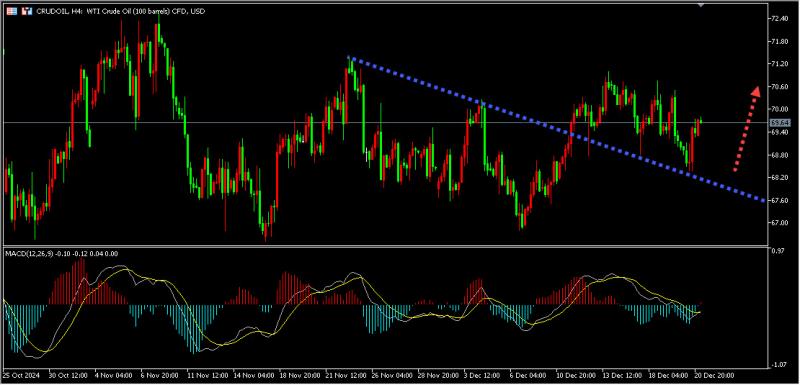
Task: Click the 70.60 price scale value
Action: (x=781, y=87)
